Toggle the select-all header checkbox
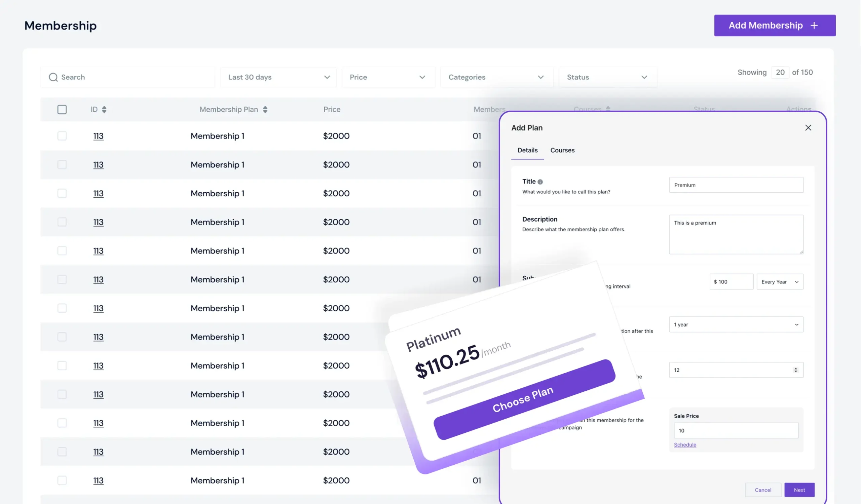 pyautogui.click(x=62, y=109)
